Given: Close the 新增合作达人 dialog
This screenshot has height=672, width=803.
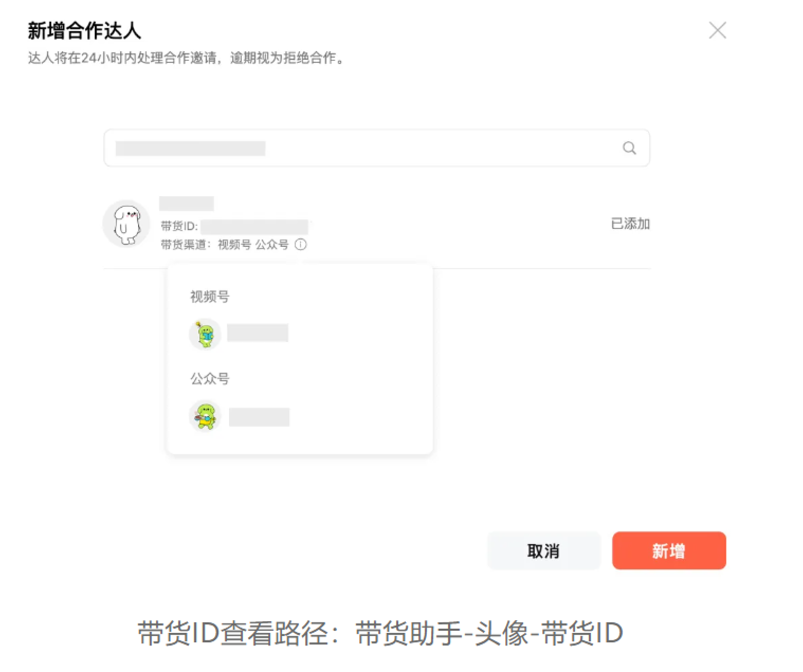Looking at the screenshot, I should coord(717,31).
